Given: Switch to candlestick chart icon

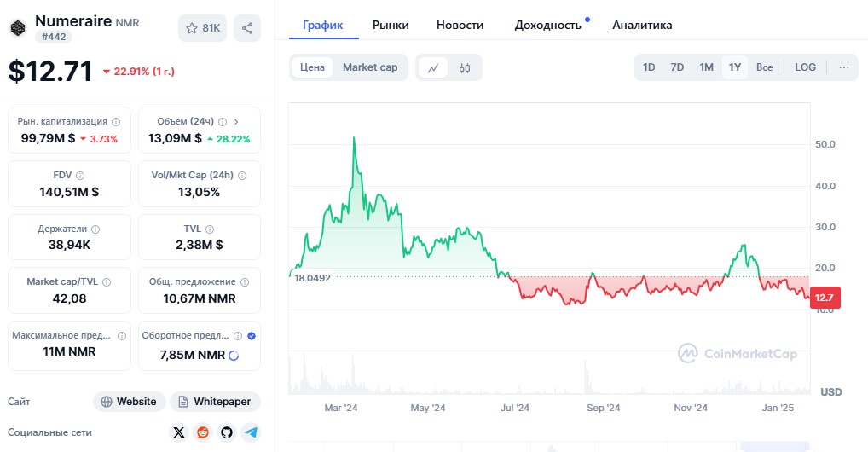Looking at the screenshot, I should tap(465, 67).
